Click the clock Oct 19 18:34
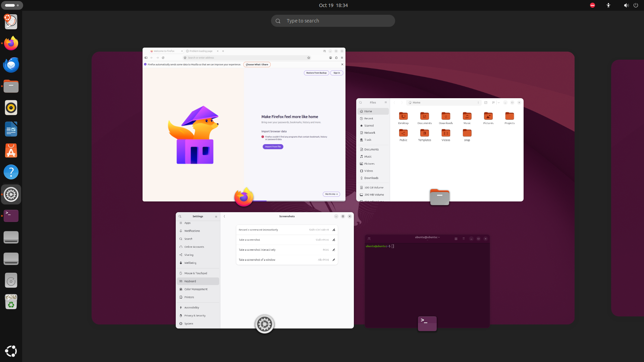The height and width of the screenshot is (362, 644). pos(333,5)
